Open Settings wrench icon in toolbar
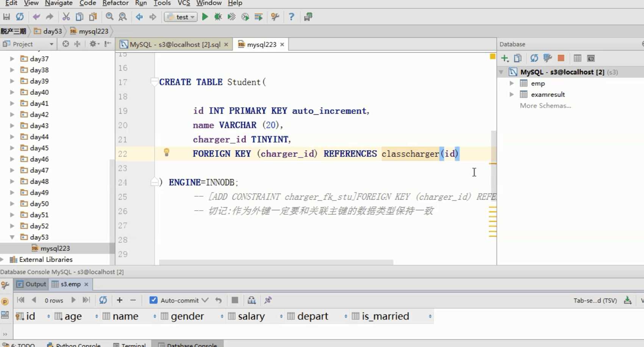This screenshot has width=644, height=347. click(x=275, y=17)
